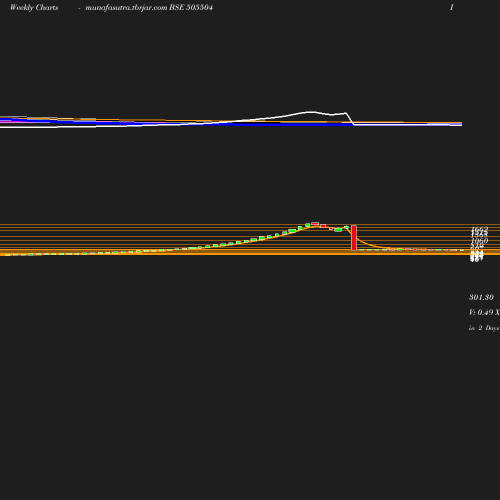Screen dimensions: 500x500
Task: Click the "301.30" price value
Action: click(481, 297)
